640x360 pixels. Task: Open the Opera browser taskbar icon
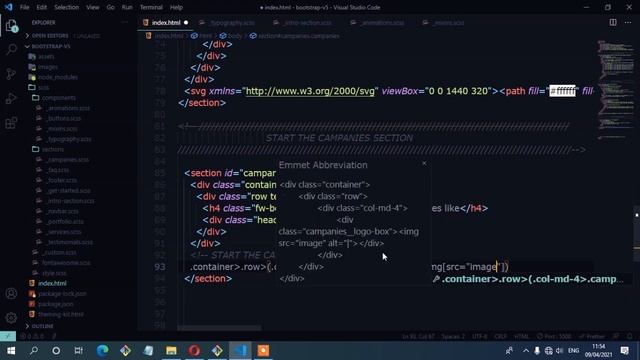point(194,351)
